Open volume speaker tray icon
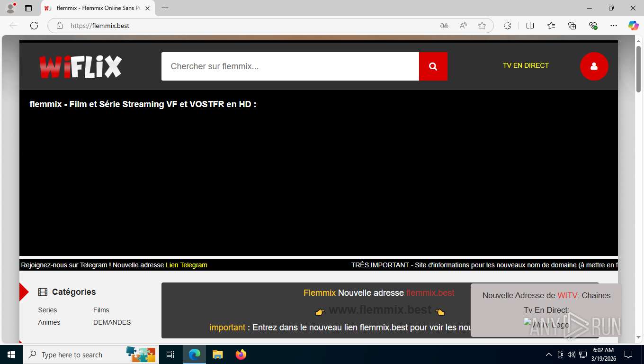Screen dimensions: 644x364 (572, 355)
